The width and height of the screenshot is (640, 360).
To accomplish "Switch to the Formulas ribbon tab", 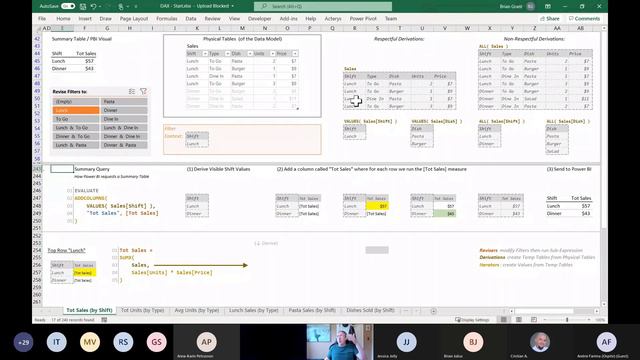I will [x=167, y=18].
